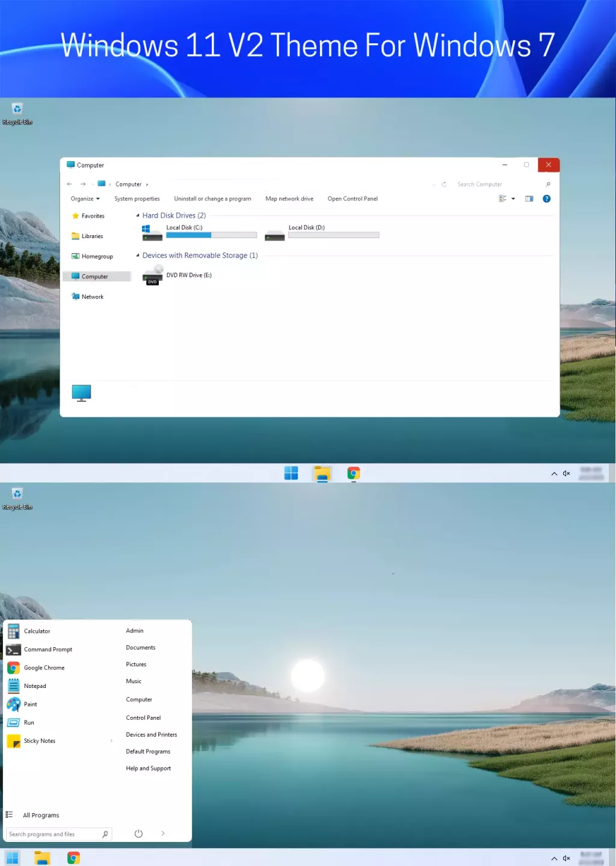
Task: Click the computer icon in address bar
Action: pyautogui.click(x=102, y=184)
